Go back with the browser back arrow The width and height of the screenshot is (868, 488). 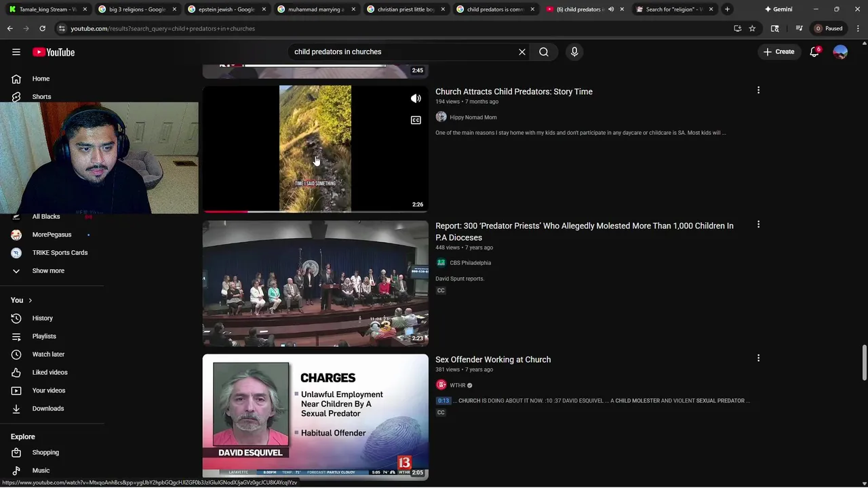click(10, 28)
